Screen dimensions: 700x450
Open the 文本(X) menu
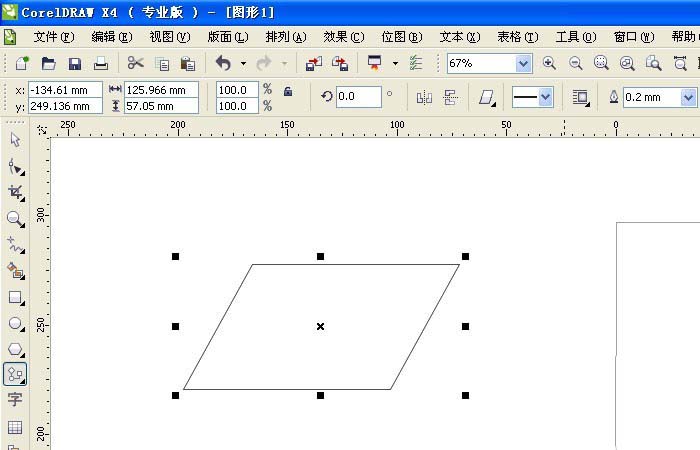point(460,37)
